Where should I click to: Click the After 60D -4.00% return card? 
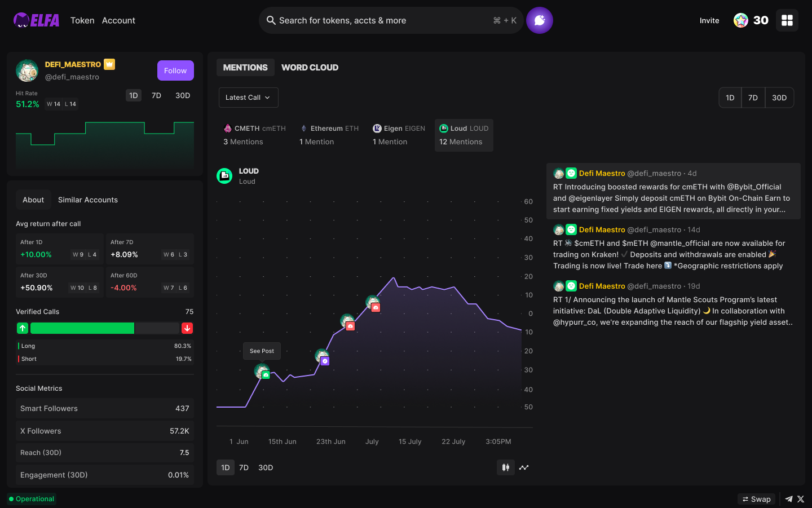(150, 282)
